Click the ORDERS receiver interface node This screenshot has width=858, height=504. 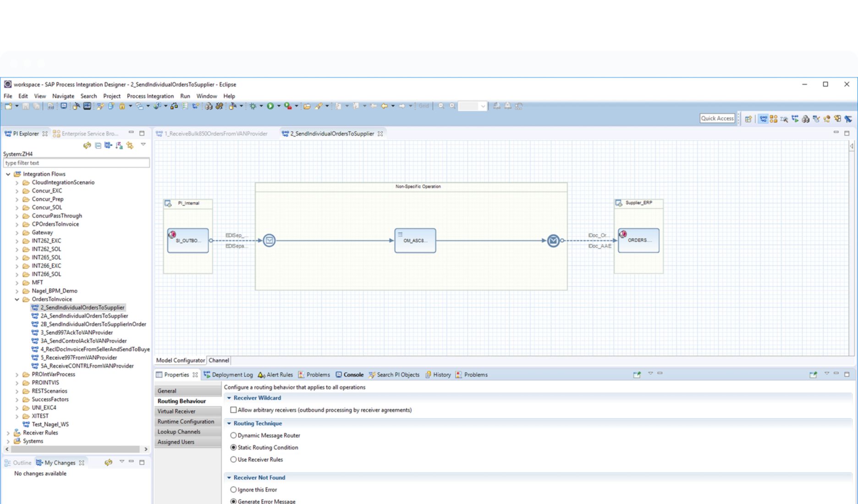click(x=638, y=241)
